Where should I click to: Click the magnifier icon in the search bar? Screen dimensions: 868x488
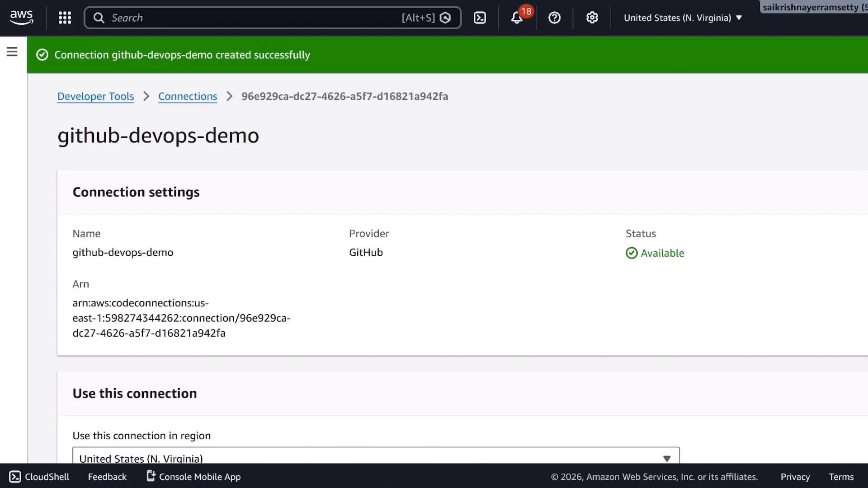tap(99, 18)
